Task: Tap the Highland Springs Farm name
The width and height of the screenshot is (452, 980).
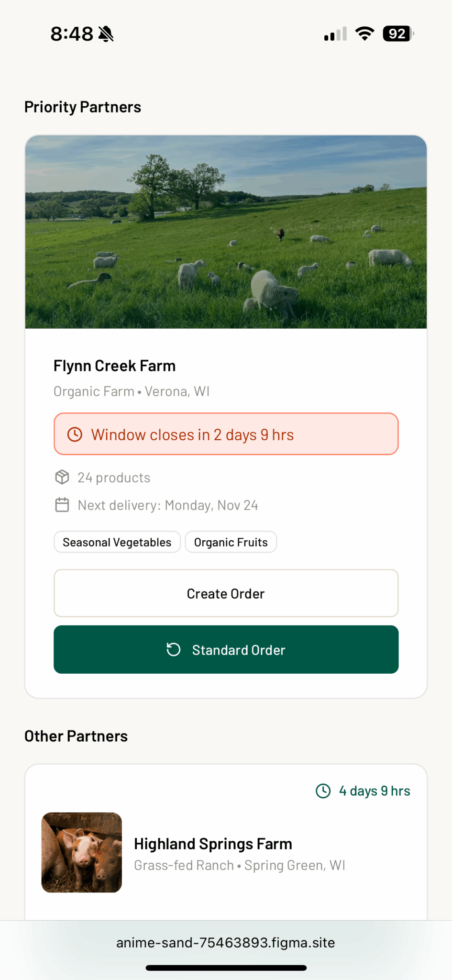Action: (x=213, y=844)
